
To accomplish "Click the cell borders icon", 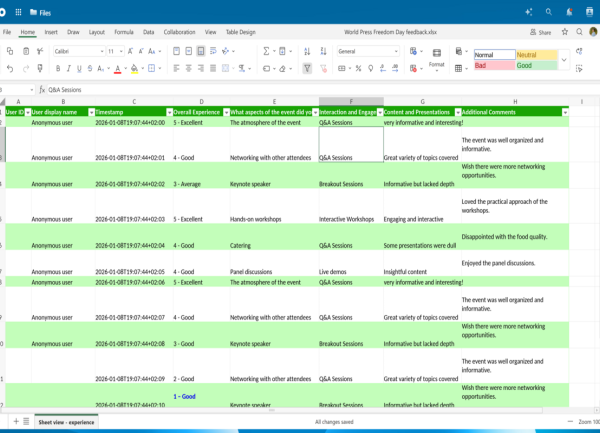I will click(x=152, y=68).
